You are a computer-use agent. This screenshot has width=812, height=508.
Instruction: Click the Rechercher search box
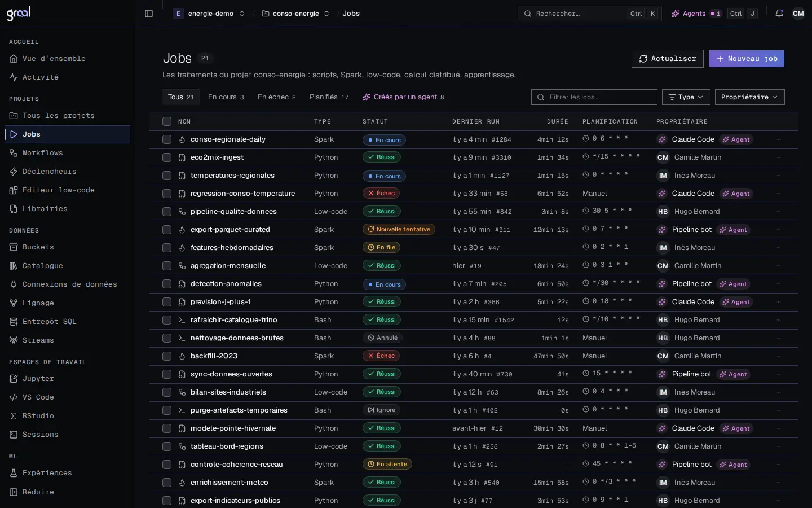590,14
